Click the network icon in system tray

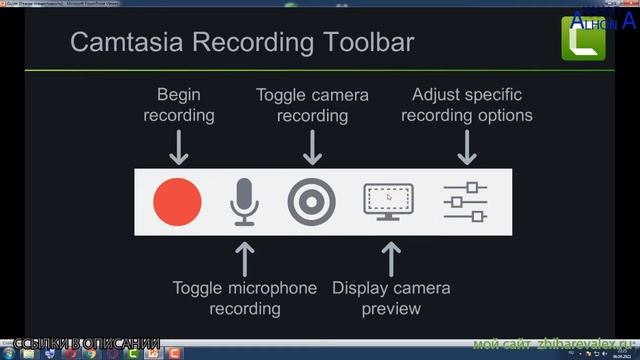click(x=596, y=354)
